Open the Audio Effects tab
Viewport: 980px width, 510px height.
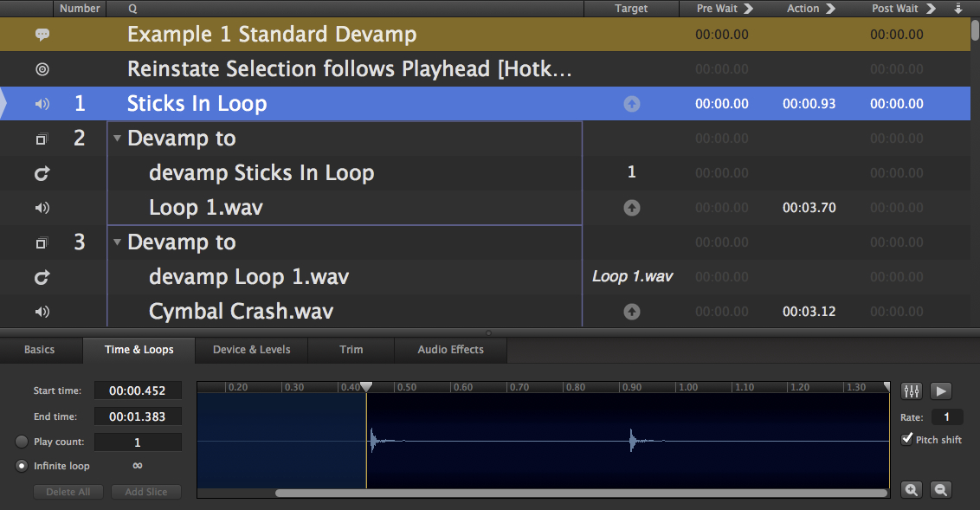click(x=450, y=350)
